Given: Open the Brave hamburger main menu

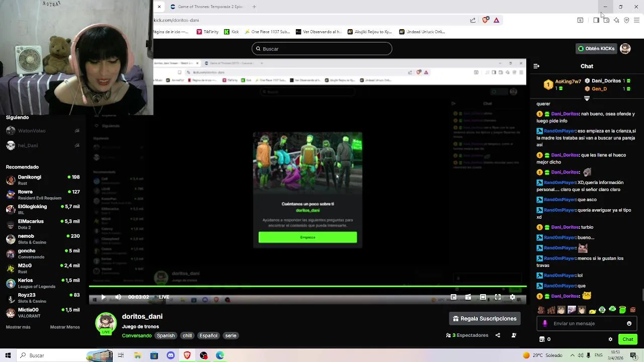Looking at the screenshot, I should point(636,20).
